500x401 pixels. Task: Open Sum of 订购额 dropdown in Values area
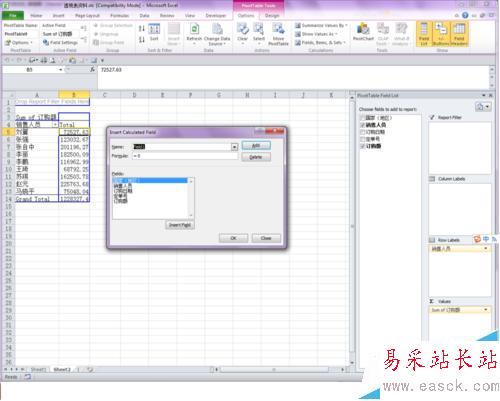[x=486, y=310]
